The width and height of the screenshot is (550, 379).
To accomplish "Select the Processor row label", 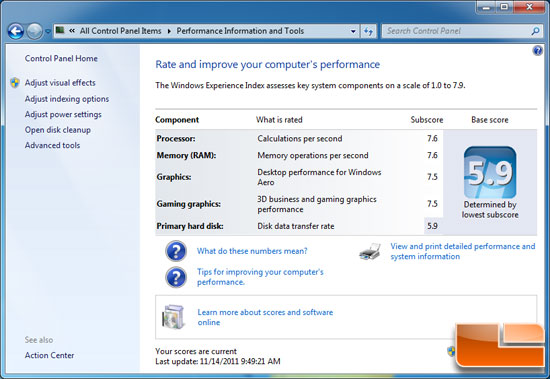I will (176, 139).
